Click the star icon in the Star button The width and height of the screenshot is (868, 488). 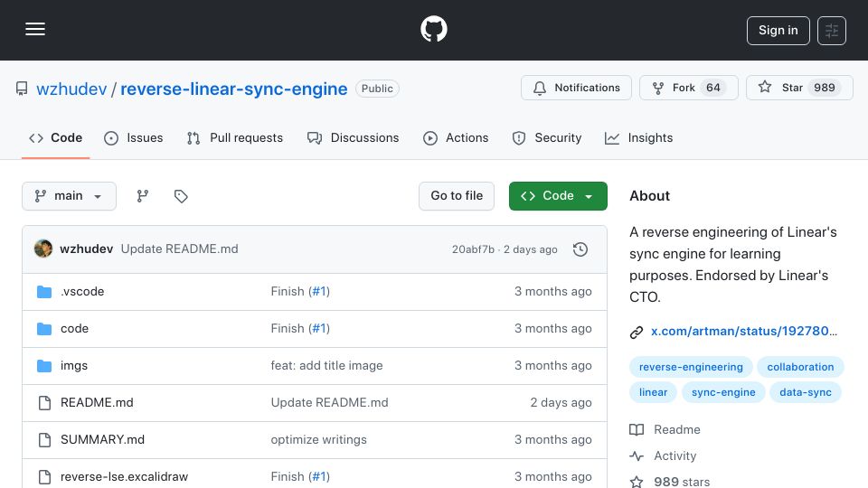coord(765,87)
